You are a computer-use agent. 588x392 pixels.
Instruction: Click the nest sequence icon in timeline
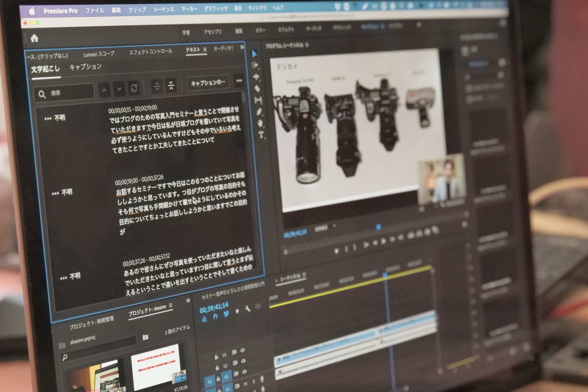pyautogui.click(x=204, y=319)
